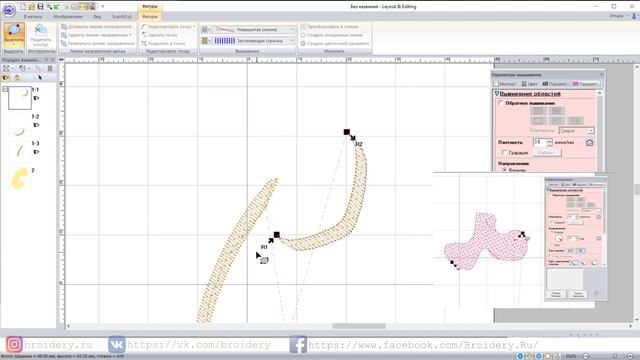This screenshot has height=360, width=640.
Task: Click the Facebook icon in bottom banner
Action: point(298,344)
